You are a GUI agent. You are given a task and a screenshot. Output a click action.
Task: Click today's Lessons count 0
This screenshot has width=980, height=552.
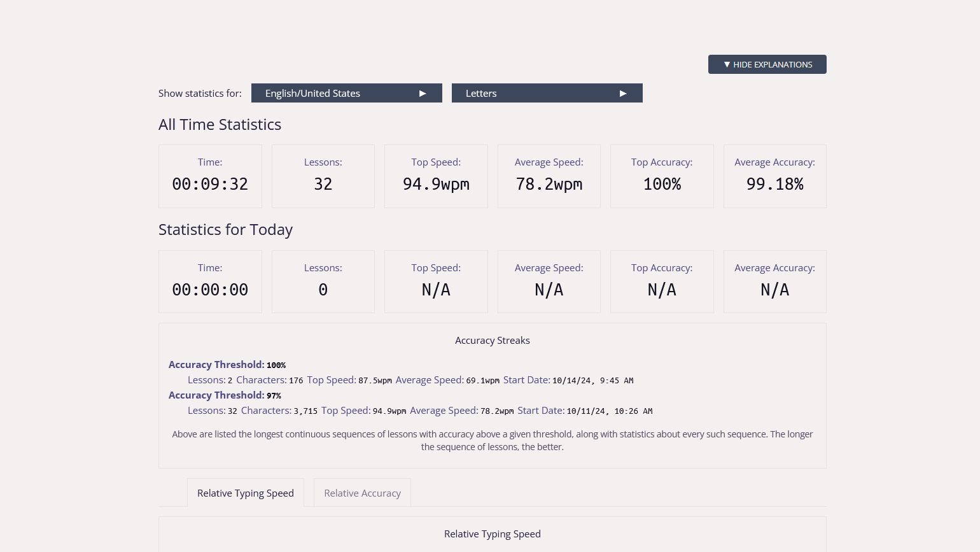[323, 290]
